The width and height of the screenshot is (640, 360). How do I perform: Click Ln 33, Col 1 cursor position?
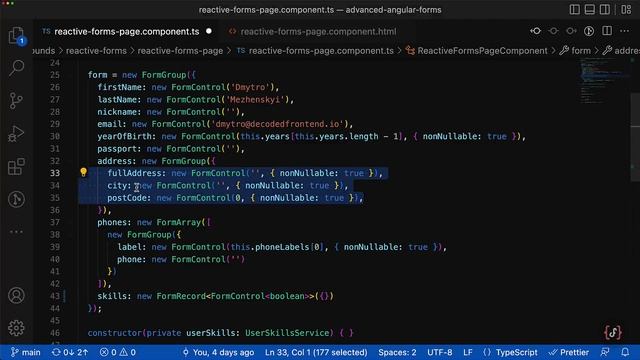(316, 352)
